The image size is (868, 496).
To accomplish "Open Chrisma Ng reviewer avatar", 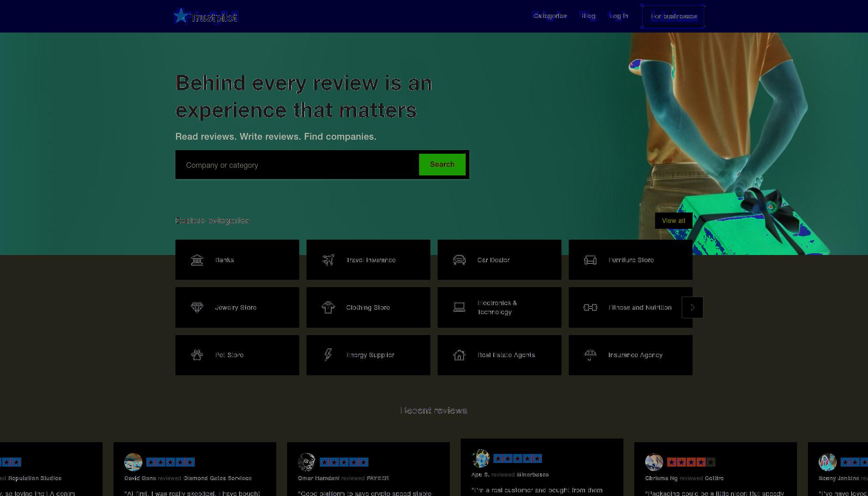I will click(x=654, y=462).
